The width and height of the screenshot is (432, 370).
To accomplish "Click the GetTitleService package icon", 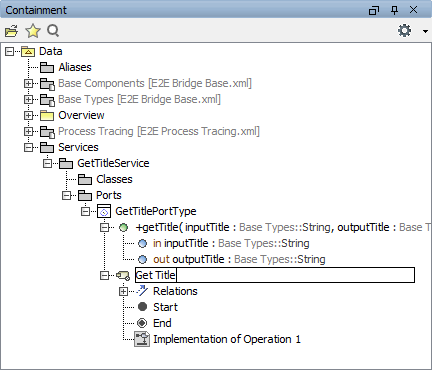I will coord(66,163).
